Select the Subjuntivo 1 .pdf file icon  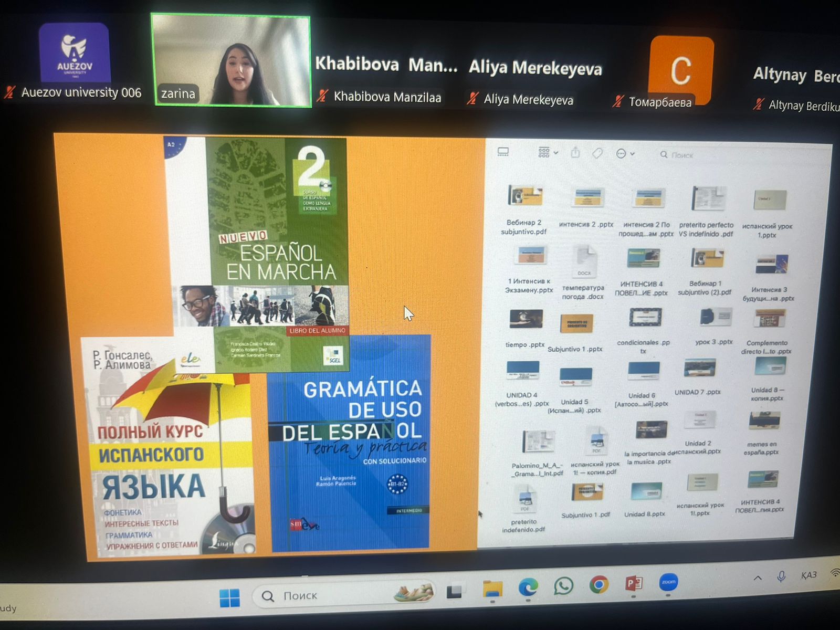pos(587,492)
